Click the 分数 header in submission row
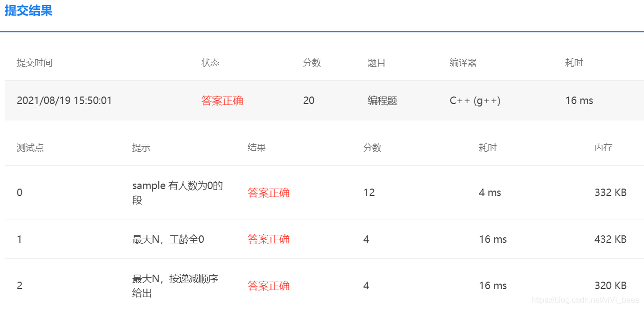The image size is (644, 309). pyautogui.click(x=312, y=63)
